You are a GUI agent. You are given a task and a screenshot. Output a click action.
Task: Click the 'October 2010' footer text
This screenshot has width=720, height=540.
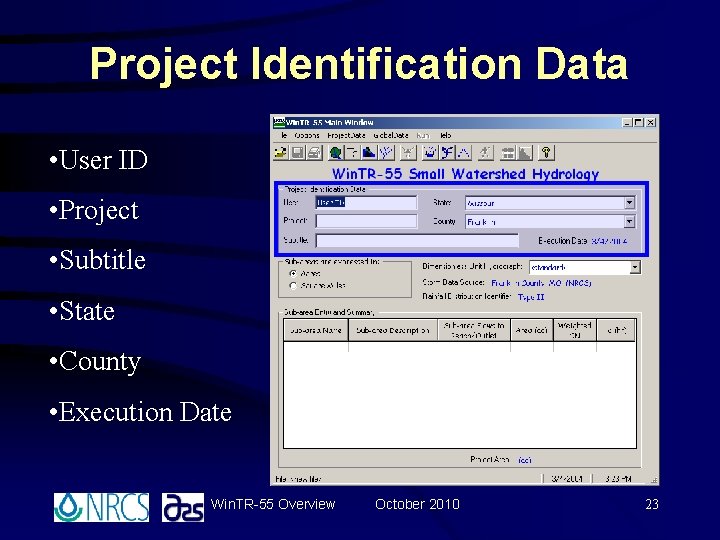click(x=417, y=504)
